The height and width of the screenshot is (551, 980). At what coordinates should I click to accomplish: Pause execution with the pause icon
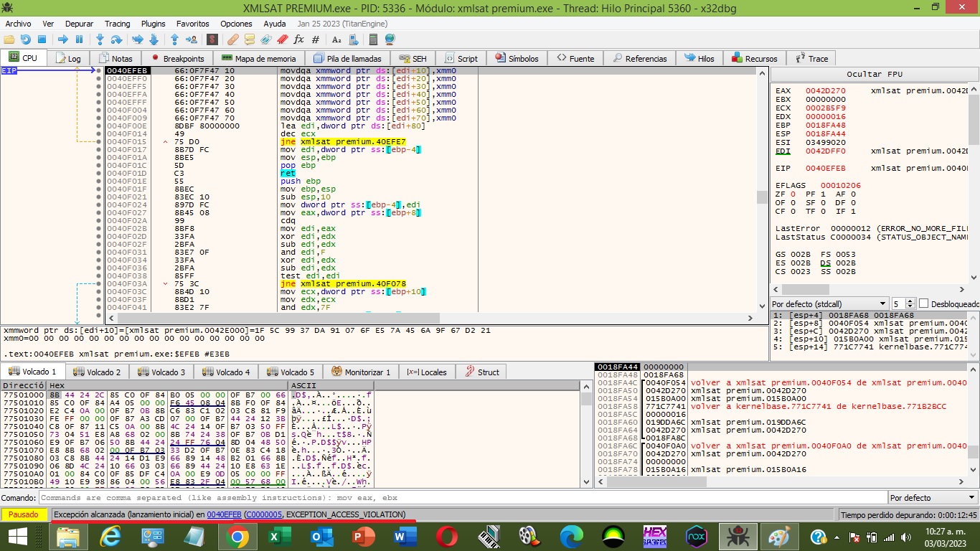(79, 39)
